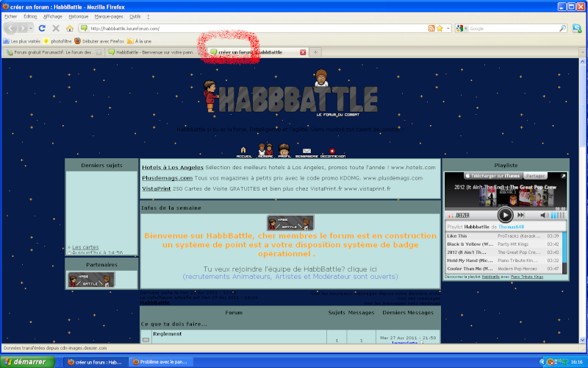This screenshot has height=368, width=588.
Task: Click the Reglement forum status icon
Action: tap(146, 340)
